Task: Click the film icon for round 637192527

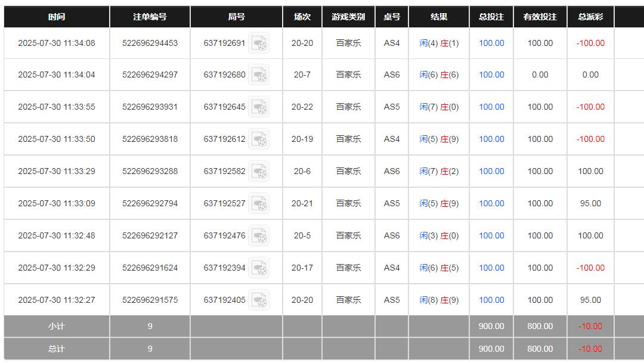Action: click(259, 204)
